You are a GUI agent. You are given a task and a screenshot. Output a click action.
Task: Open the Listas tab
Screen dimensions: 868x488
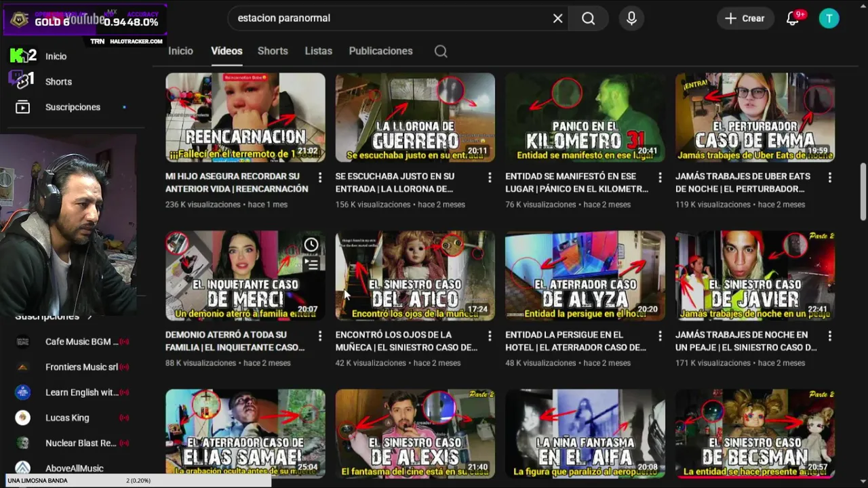[x=318, y=51]
